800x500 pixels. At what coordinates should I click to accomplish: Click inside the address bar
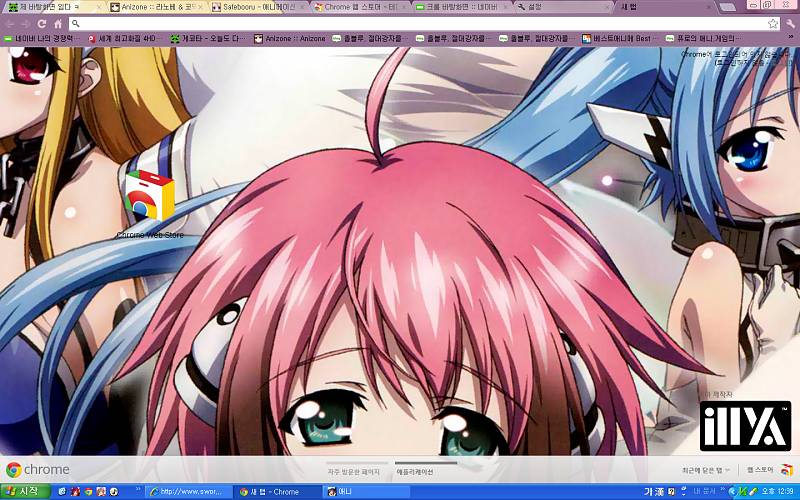(400, 23)
